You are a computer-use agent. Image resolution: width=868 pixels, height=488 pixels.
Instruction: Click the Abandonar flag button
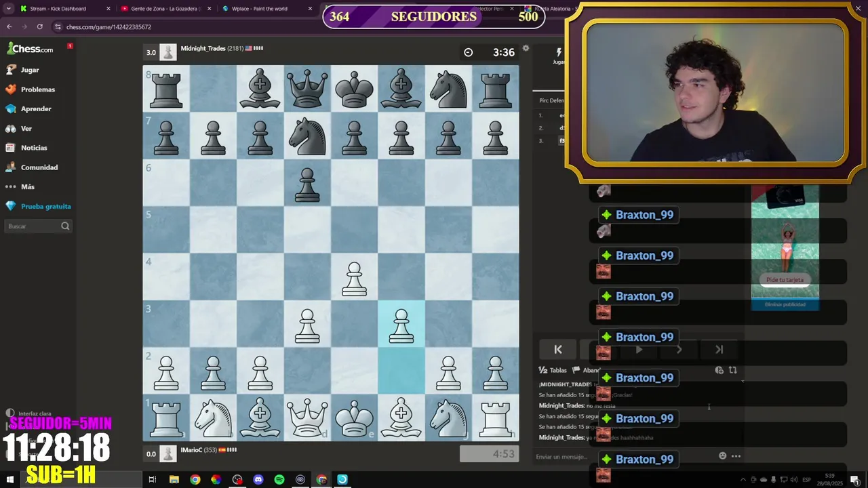pos(586,370)
